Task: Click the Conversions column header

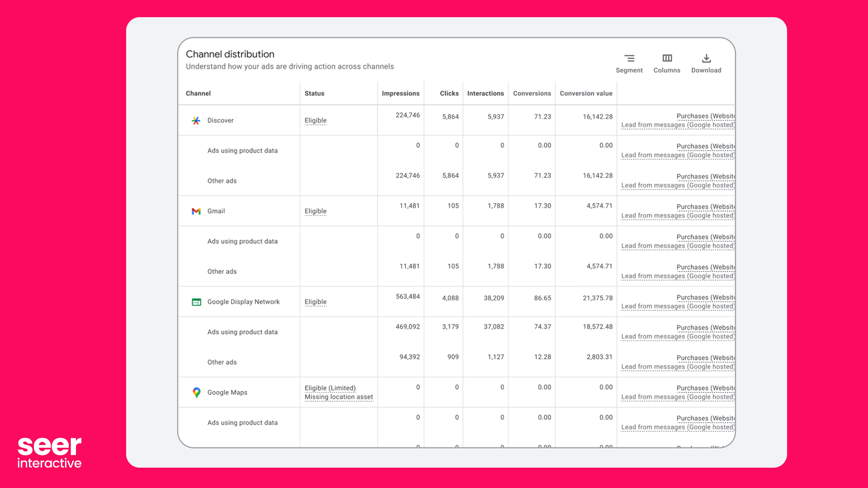Action: pyautogui.click(x=532, y=94)
